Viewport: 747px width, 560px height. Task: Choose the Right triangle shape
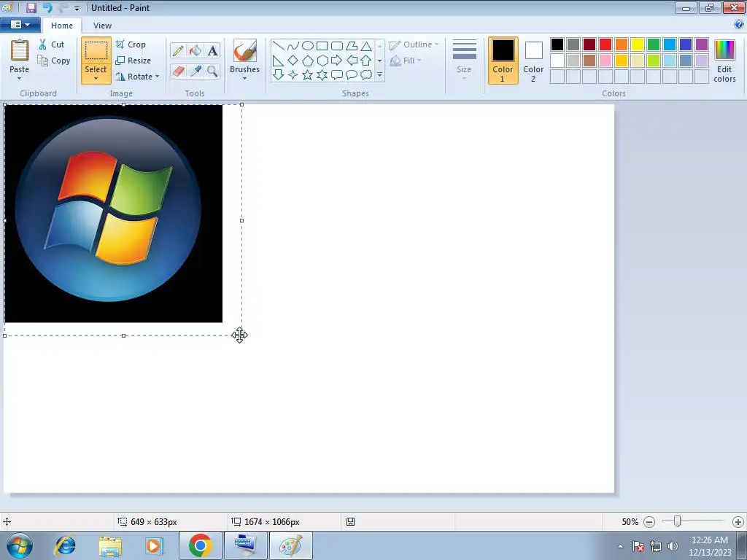coord(279,61)
